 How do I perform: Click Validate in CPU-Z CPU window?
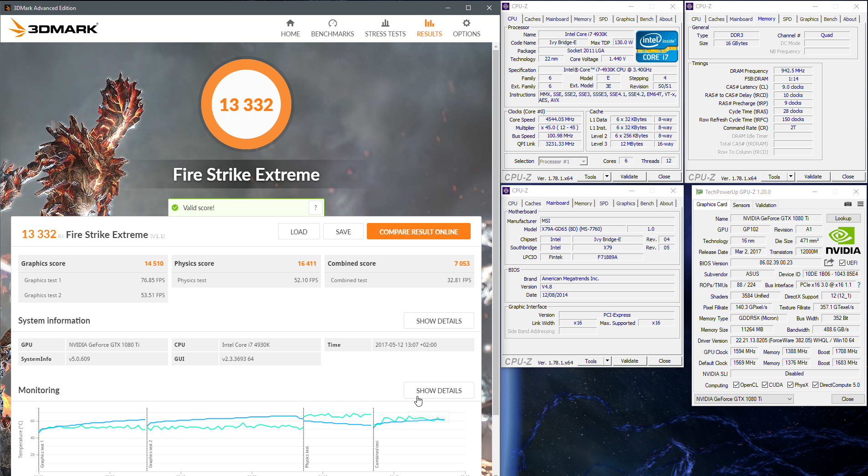(629, 177)
